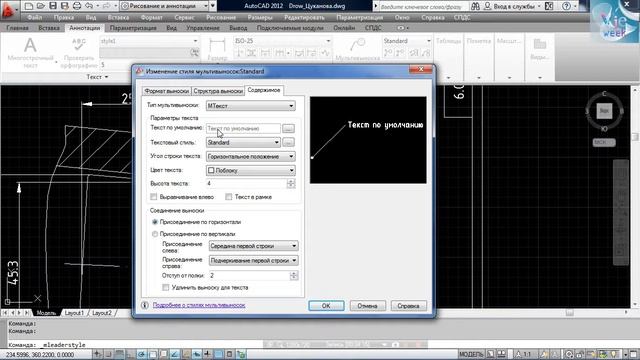The width and height of the screenshot is (640, 360).
Task: Click the keyword search field in title bar
Action: [422, 6]
